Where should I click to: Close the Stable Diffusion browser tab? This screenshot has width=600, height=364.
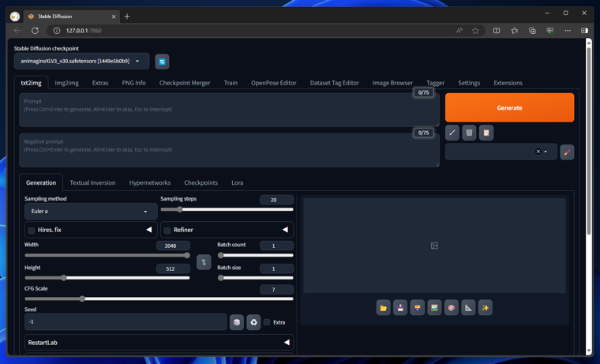pos(114,17)
